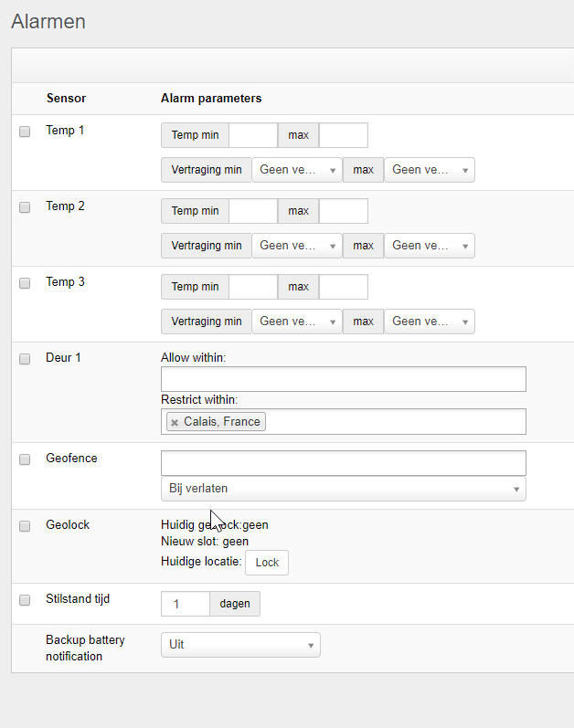Image resolution: width=574 pixels, height=728 pixels.
Task: Check the Temp 3 sensor checkbox
Action: point(25,283)
